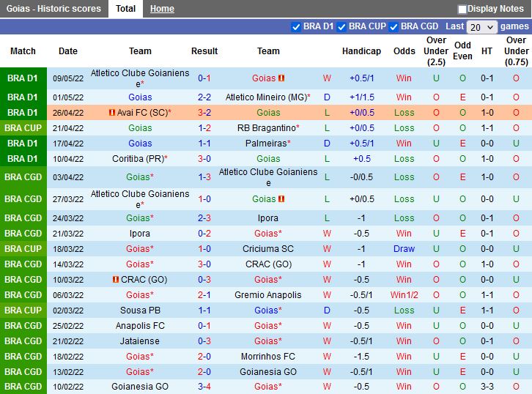Image resolution: width=532 pixels, height=394 pixels.
Task: Uncheck the BRA D1 filter checkbox
Action: coord(296,27)
